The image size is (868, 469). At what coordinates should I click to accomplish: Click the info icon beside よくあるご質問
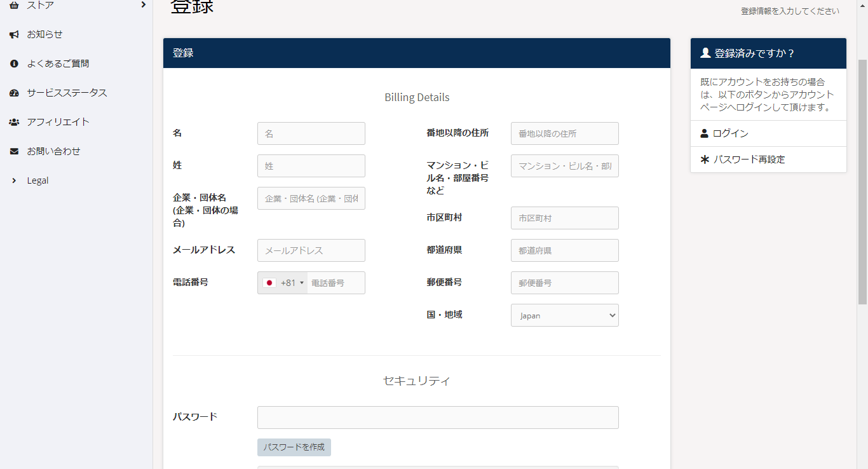pyautogui.click(x=14, y=64)
